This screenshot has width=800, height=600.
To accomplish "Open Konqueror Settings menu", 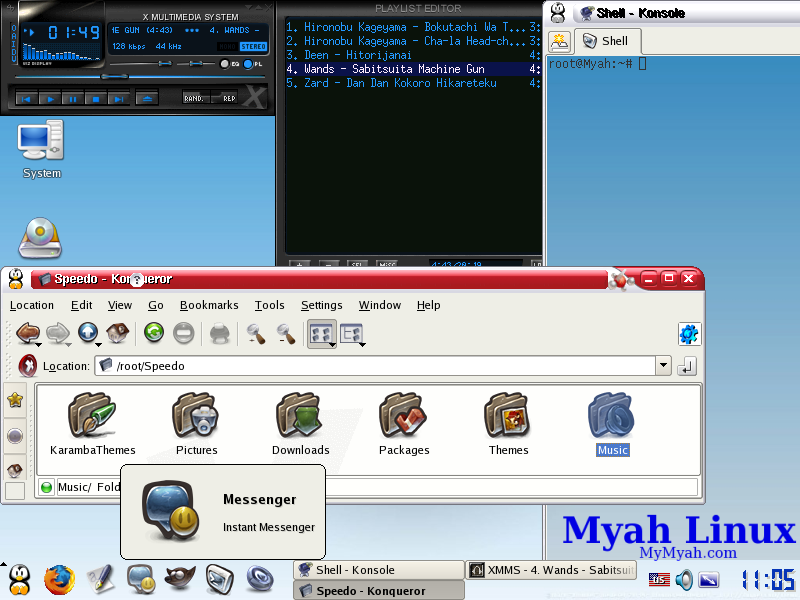I will tap(321, 305).
